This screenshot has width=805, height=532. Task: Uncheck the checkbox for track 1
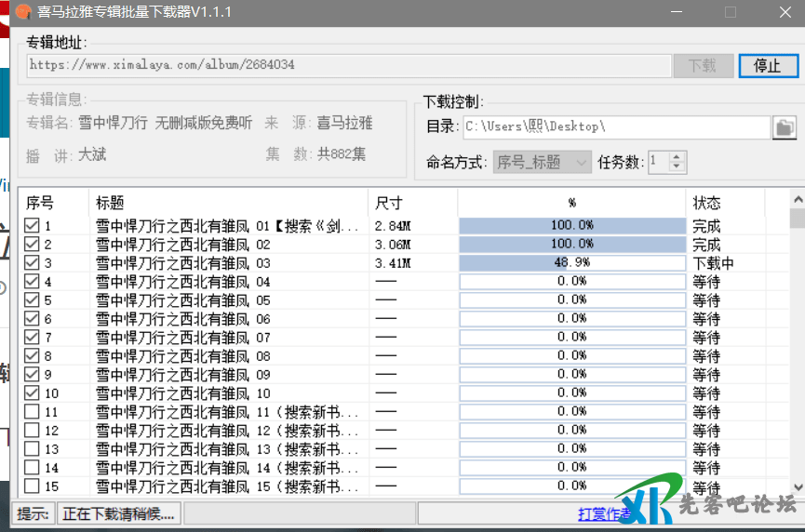(x=32, y=226)
